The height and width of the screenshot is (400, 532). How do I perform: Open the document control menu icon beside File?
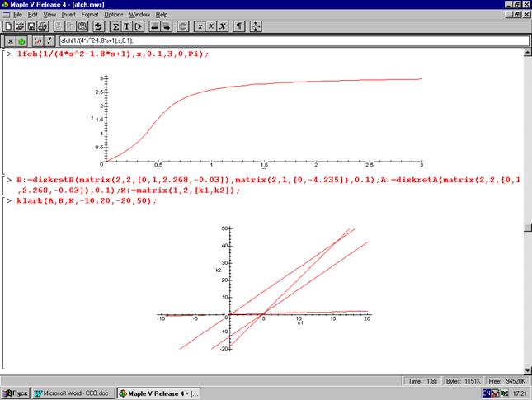pos(7,15)
